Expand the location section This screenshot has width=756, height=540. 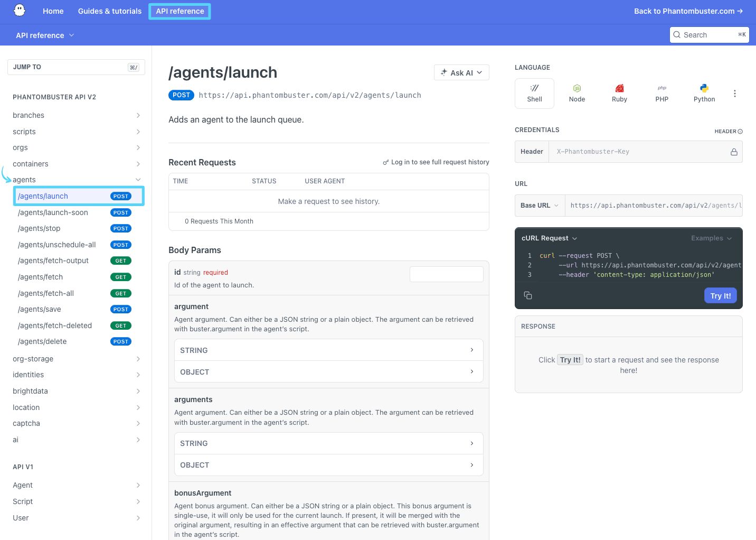(76, 407)
